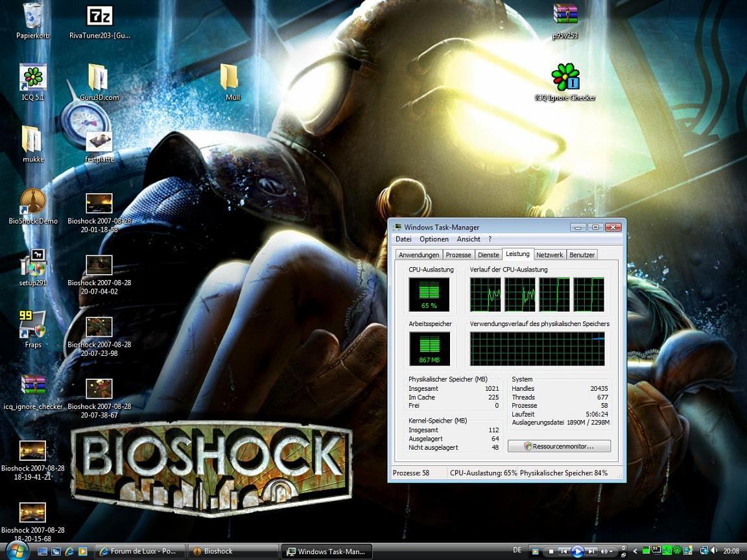Open the Datei menu in Task-Manager
Viewport: 747px width, 560px height.
pos(403,239)
